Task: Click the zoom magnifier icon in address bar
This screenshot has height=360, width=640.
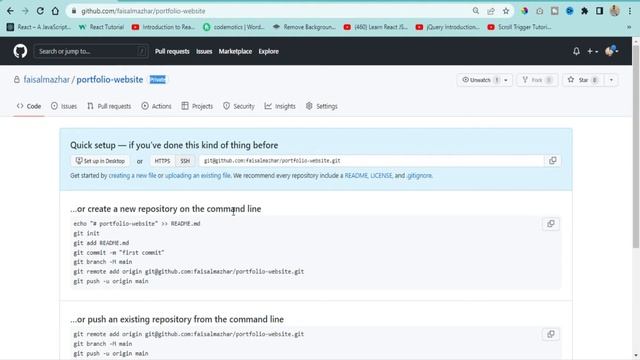Action: point(476,11)
